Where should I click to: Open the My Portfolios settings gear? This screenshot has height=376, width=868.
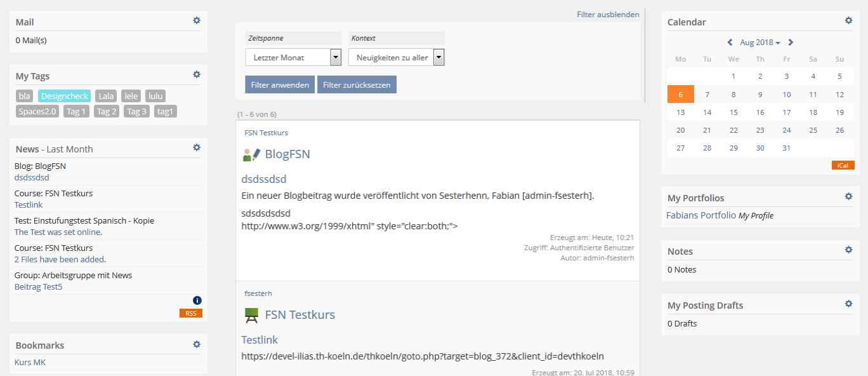[848, 197]
